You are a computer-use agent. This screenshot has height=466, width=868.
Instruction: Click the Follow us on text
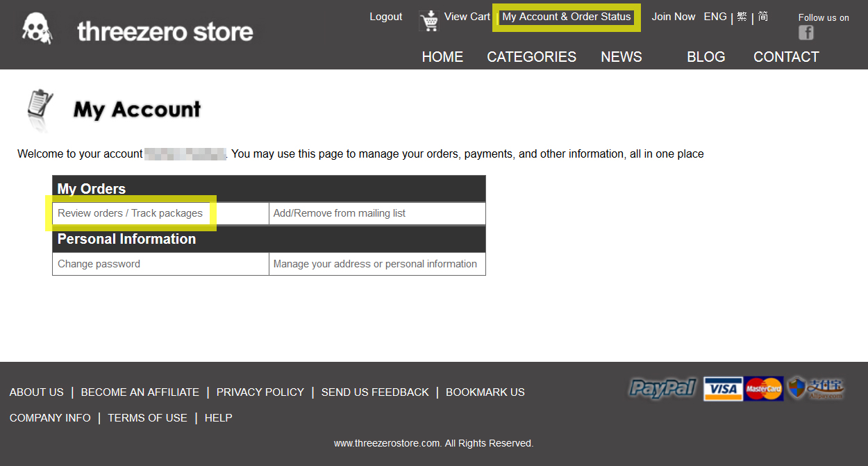point(824,18)
